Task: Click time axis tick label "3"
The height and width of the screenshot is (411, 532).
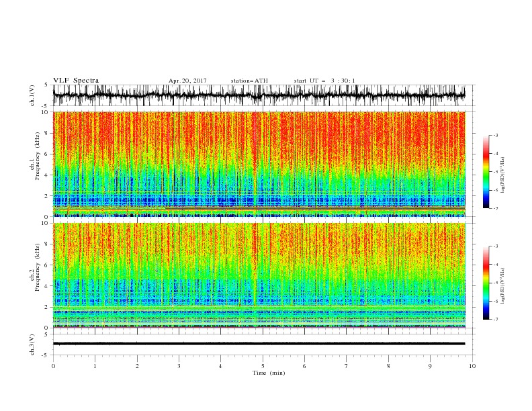Action: [x=179, y=366]
